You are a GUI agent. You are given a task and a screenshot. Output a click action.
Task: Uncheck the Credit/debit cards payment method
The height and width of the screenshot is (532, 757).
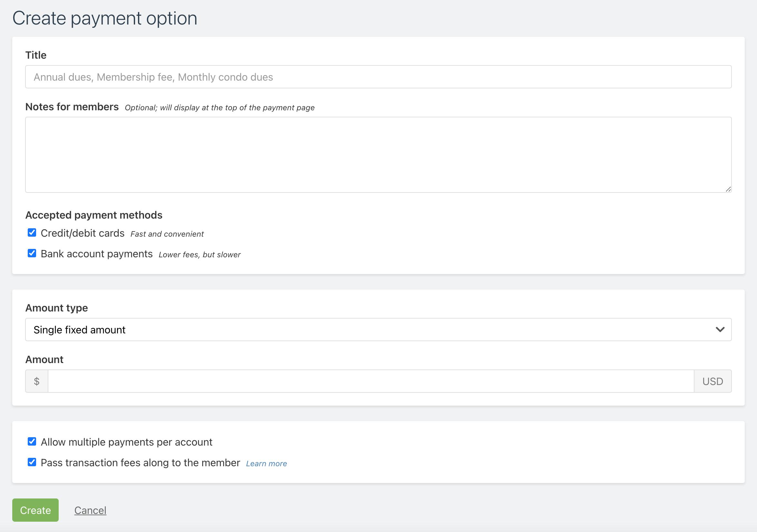point(32,232)
